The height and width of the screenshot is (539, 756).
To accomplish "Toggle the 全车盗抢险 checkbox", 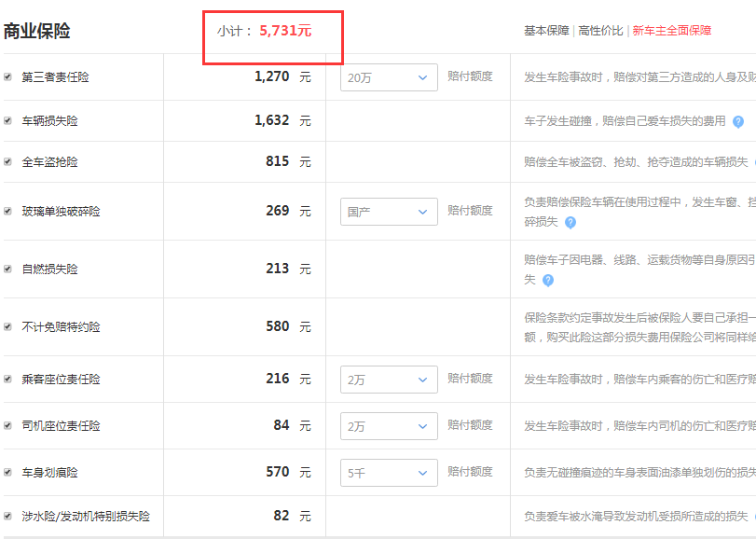I will (7, 161).
